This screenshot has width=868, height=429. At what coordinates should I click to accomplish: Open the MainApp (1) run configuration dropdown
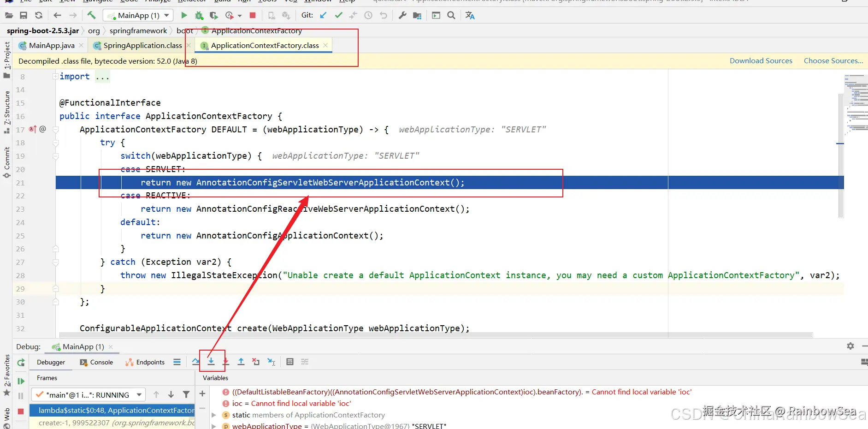tap(138, 15)
